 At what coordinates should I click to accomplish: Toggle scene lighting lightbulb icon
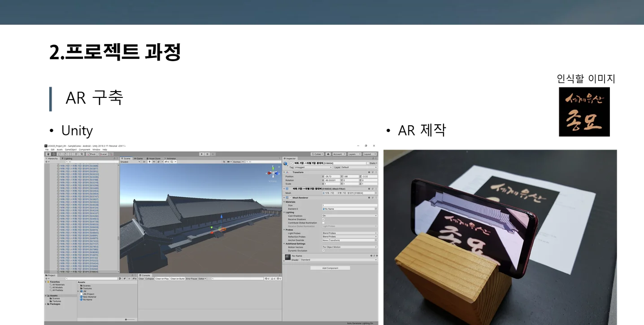150,162
